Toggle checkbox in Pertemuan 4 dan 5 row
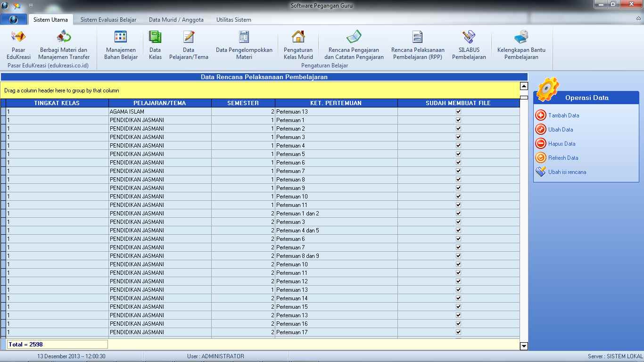The image size is (644, 362). click(458, 230)
